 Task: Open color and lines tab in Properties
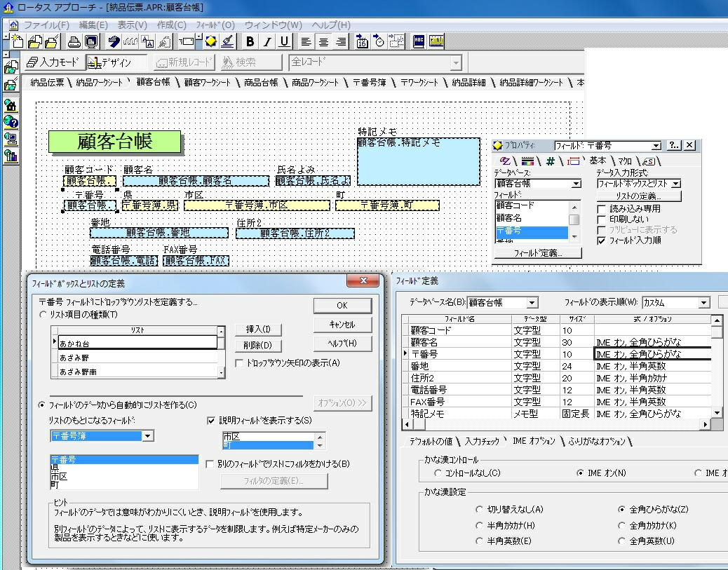(528, 161)
